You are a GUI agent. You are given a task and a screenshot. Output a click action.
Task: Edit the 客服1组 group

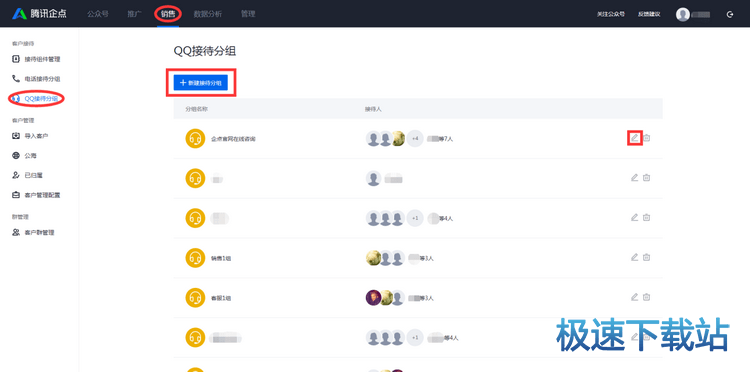pos(634,296)
